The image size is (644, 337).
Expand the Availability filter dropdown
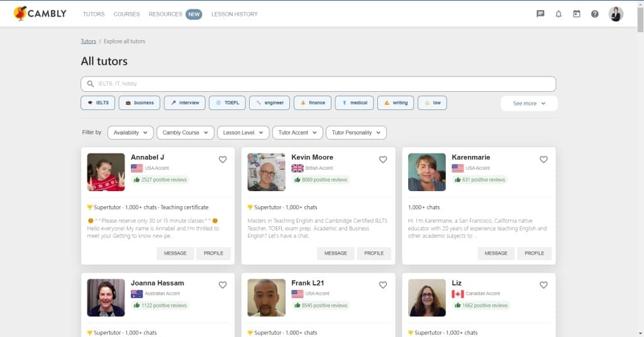pos(130,133)
